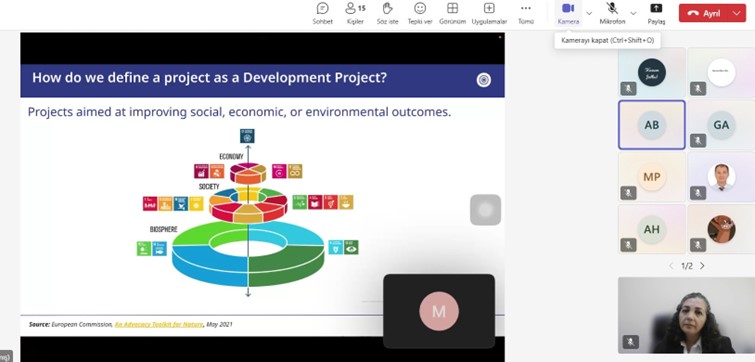This screenshot has width=755, height=362.
Task: Go to next participants page
Action: click(x=702, y=266)
